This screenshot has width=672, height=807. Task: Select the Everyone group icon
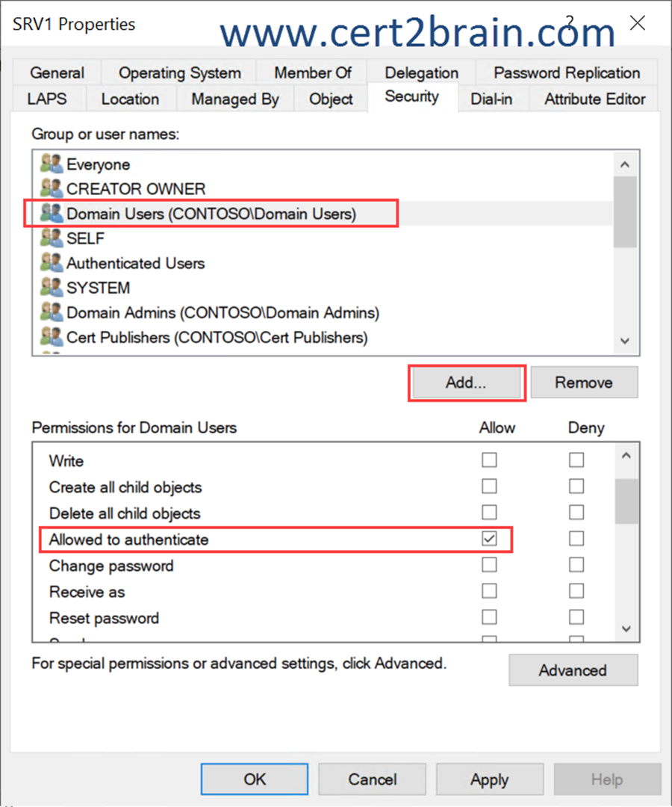(52, 164)
